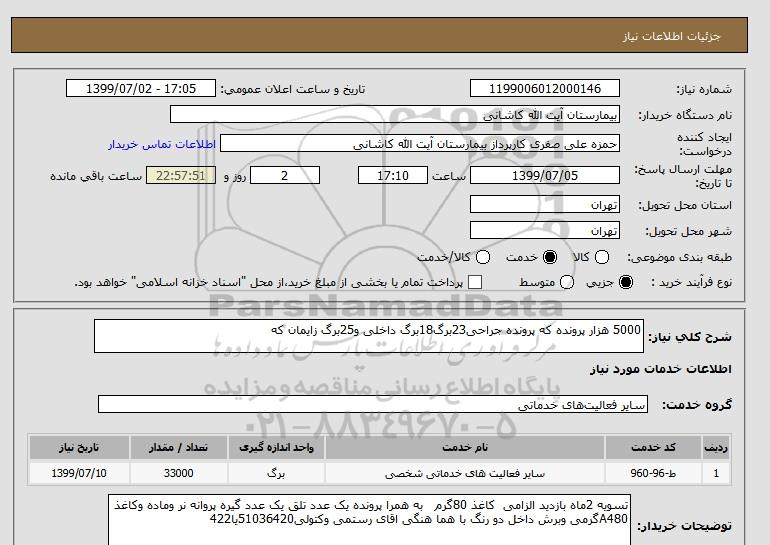Click the delivery city field تهران
Viewport: 770px width, 545px height.
[545, 230]
